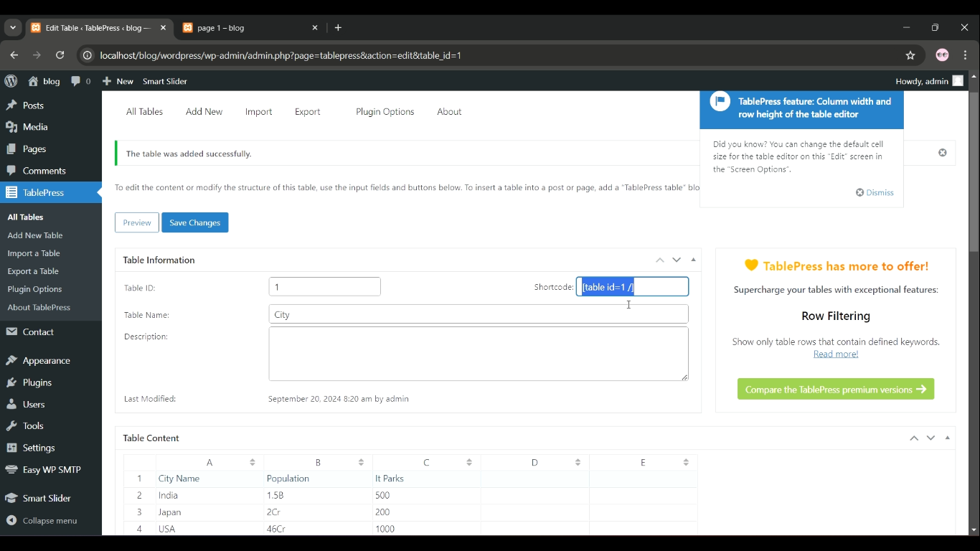The height and width of the screenshot is (551, 980).
Task: Open Import a Table submenu item
Action: [x=34, y=253]
